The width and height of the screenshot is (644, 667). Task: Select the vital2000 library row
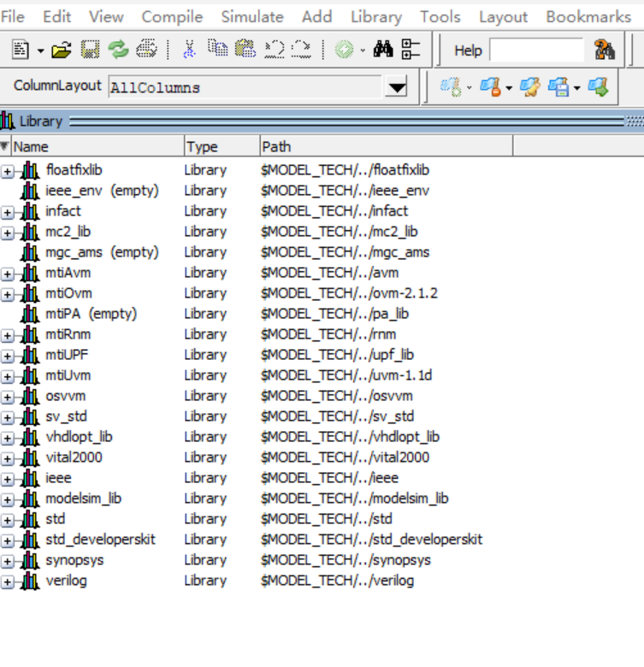tap(257, 457)
